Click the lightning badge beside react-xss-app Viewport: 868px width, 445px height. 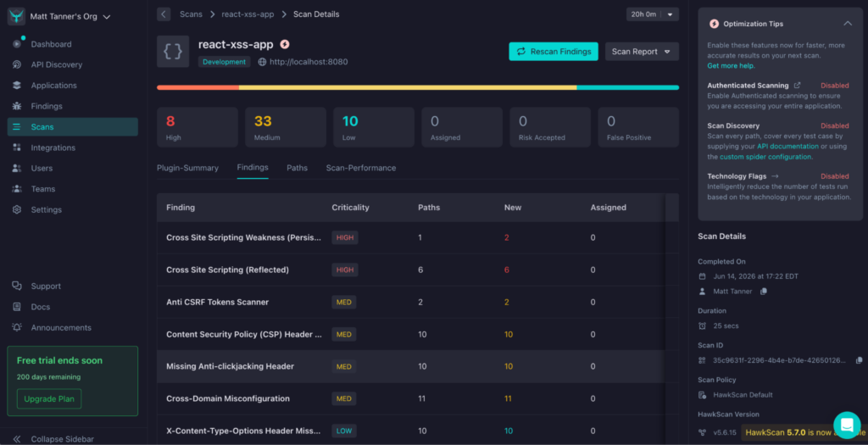tap(285, 44)
